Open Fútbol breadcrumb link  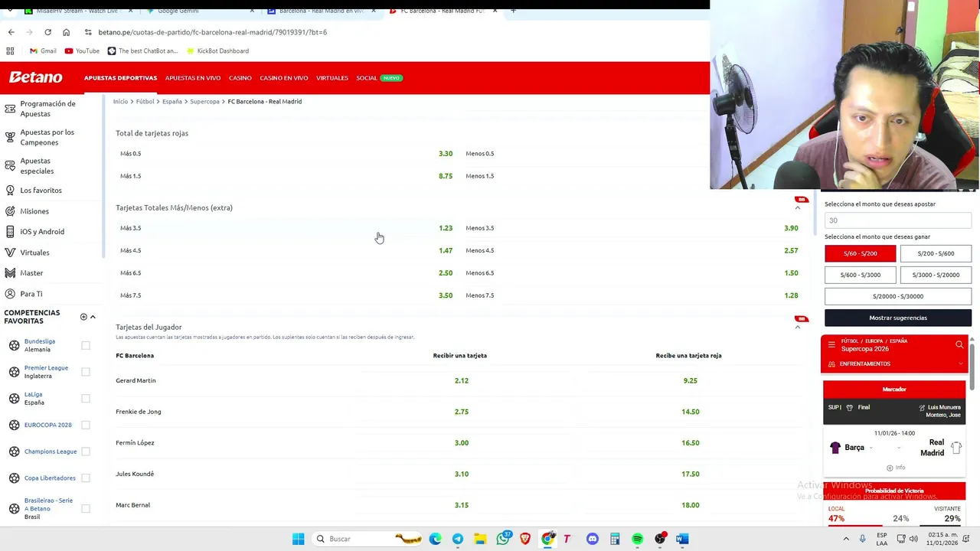pyautogui.click(x=145, y=101)
